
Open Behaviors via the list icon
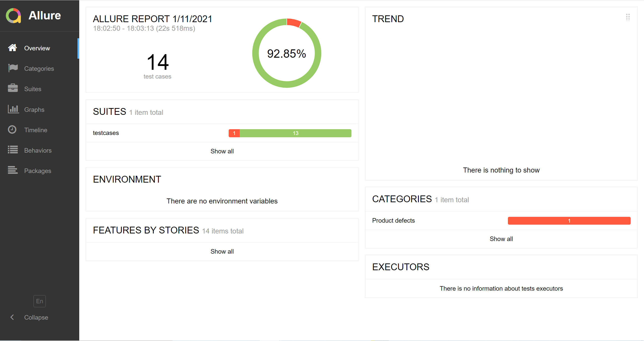(13, 150)
